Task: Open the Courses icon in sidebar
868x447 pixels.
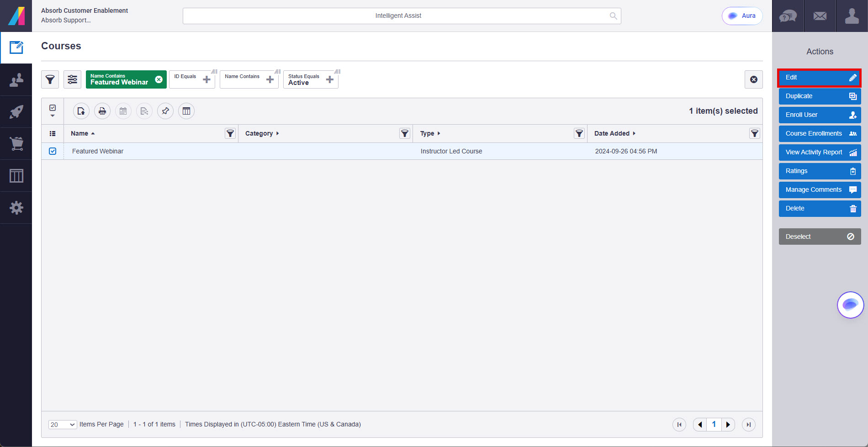Action: [16, 47]
